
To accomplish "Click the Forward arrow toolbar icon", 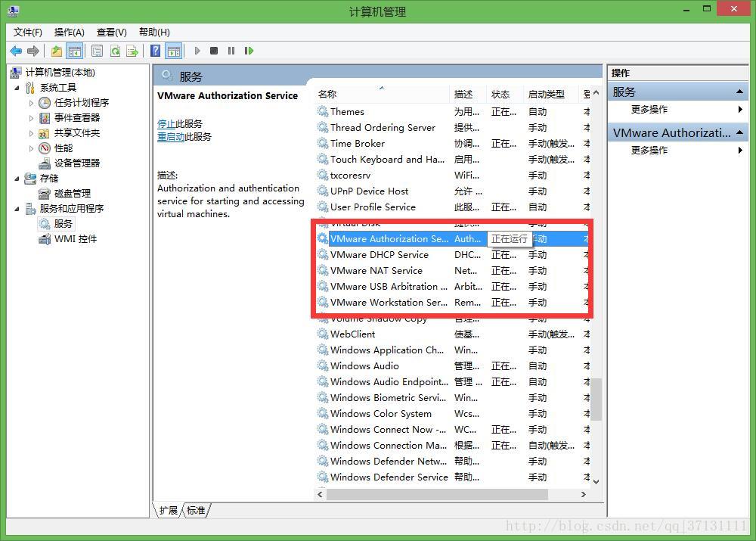I will pyautogui.click(x=33, y=51).
